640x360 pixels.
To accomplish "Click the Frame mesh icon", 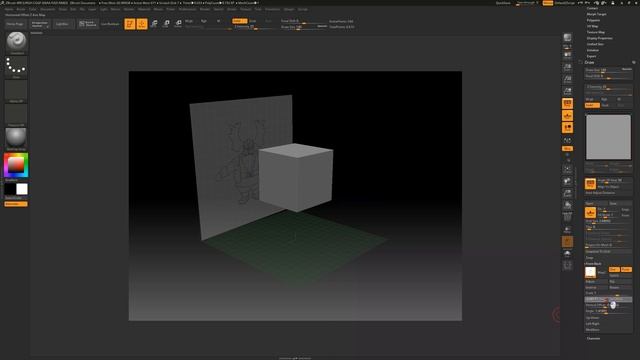I will pos(567,169).
